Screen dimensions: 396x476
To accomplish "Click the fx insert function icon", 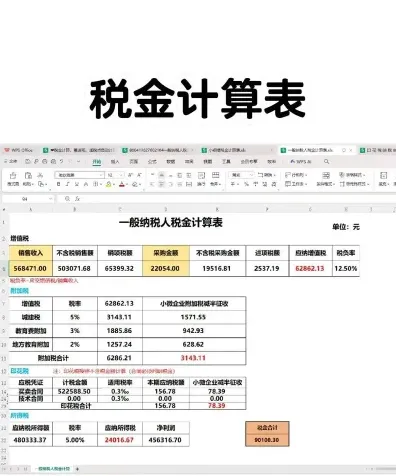I will [x=77, y=199].
